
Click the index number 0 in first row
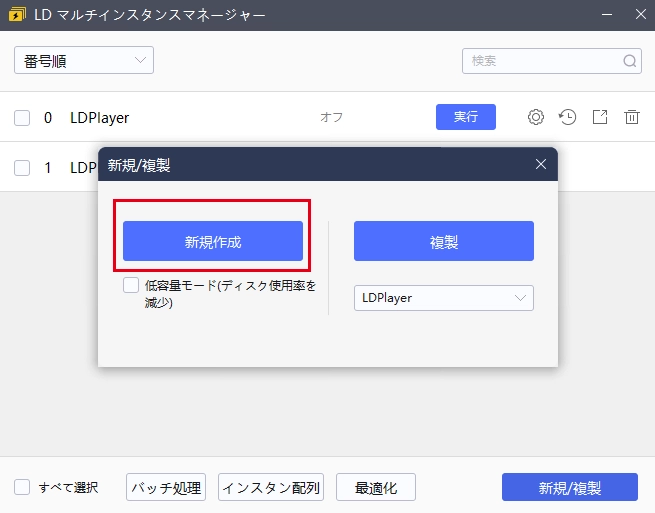(48, 118)
